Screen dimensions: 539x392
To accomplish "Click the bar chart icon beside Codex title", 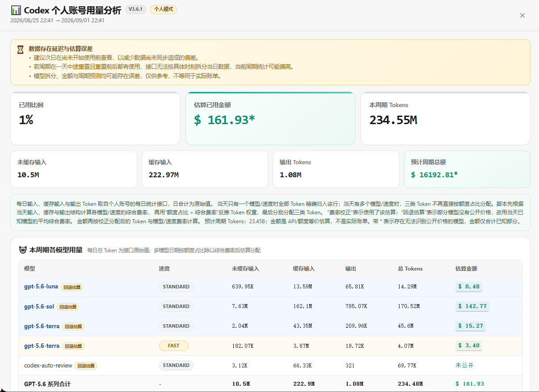I will pos(16,10).
